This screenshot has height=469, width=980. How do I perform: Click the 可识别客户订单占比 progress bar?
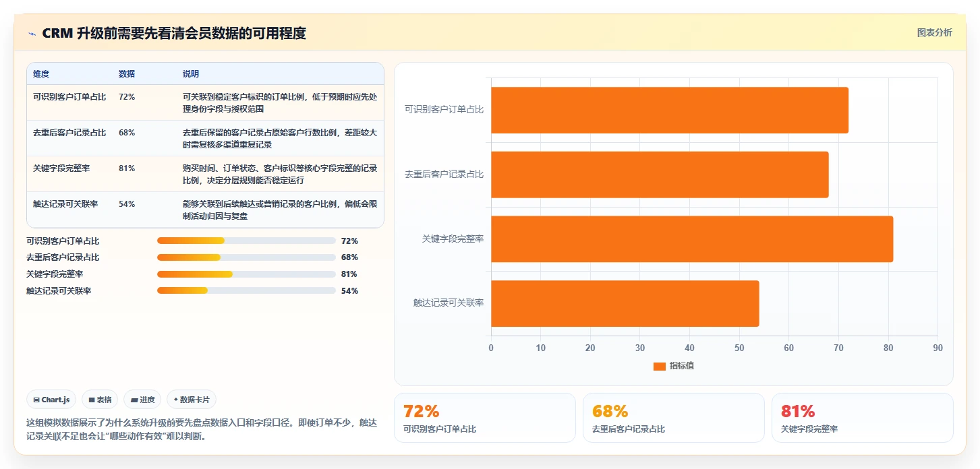(x=246, y=241)
